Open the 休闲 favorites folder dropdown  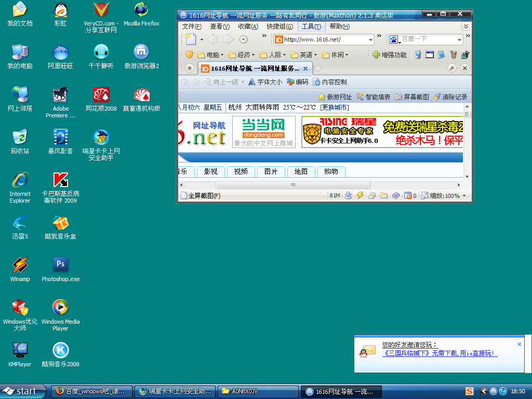335,55
